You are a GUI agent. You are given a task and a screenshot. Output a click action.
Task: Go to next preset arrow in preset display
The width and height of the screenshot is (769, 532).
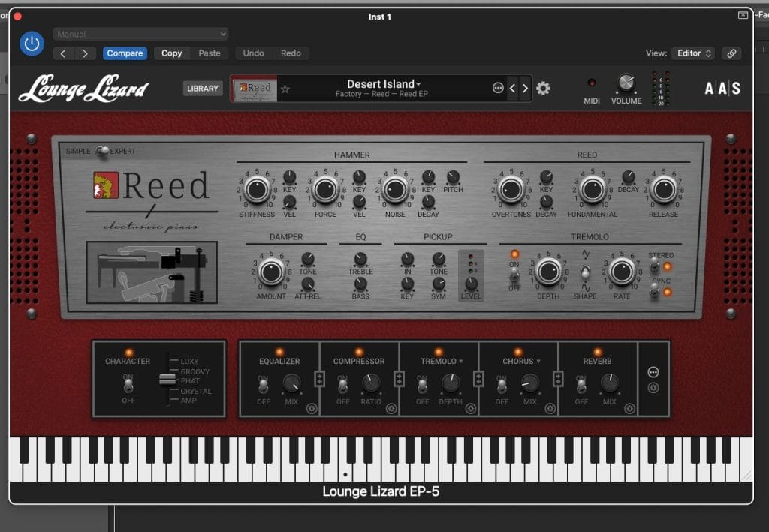click(525, 89)
